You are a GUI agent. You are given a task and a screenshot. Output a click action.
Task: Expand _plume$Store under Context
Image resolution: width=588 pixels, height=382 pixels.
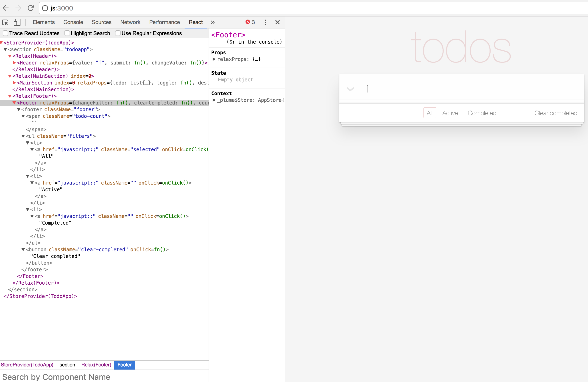click(214, 100)
